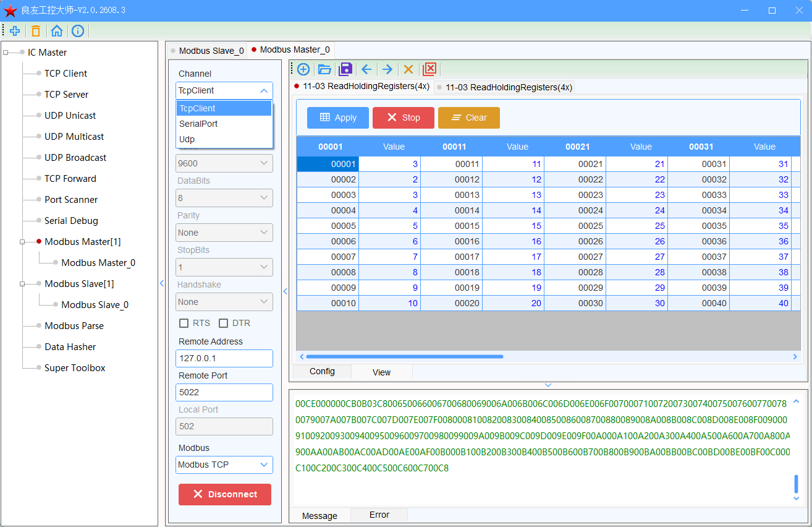
Task: Select TCP Client in tree
Action: (x=66, y=74)
